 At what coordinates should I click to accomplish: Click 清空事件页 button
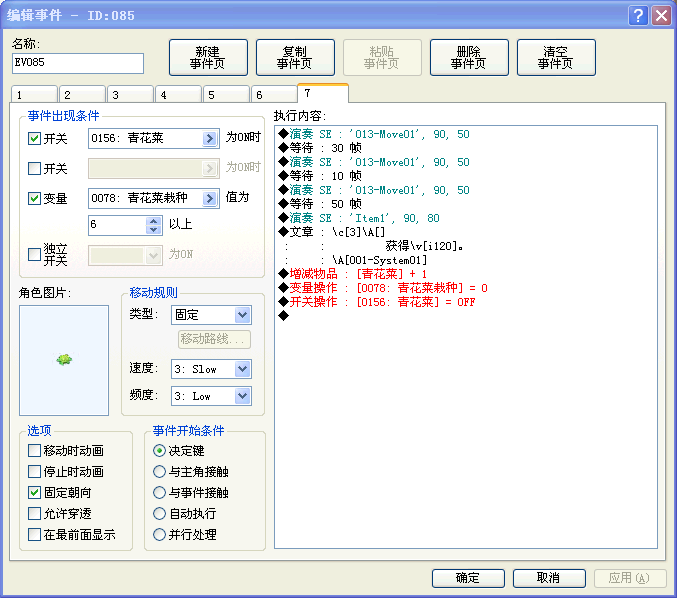coord(556,57)
